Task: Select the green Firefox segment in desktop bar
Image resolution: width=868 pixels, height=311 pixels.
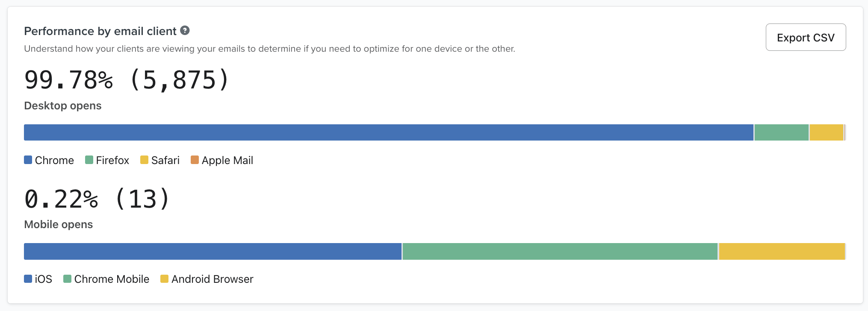Action: click(x=781, y=132)
